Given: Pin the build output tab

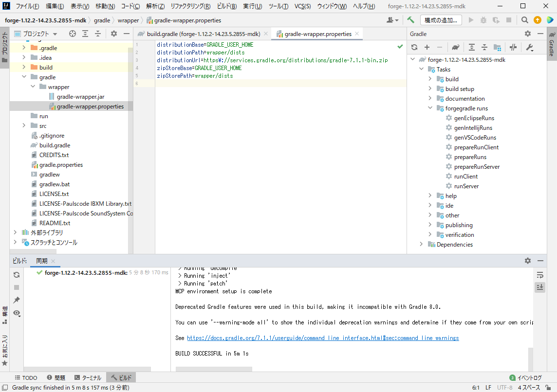Looking at the screenshot, I should pyautogui.click(x=16, y=300).
